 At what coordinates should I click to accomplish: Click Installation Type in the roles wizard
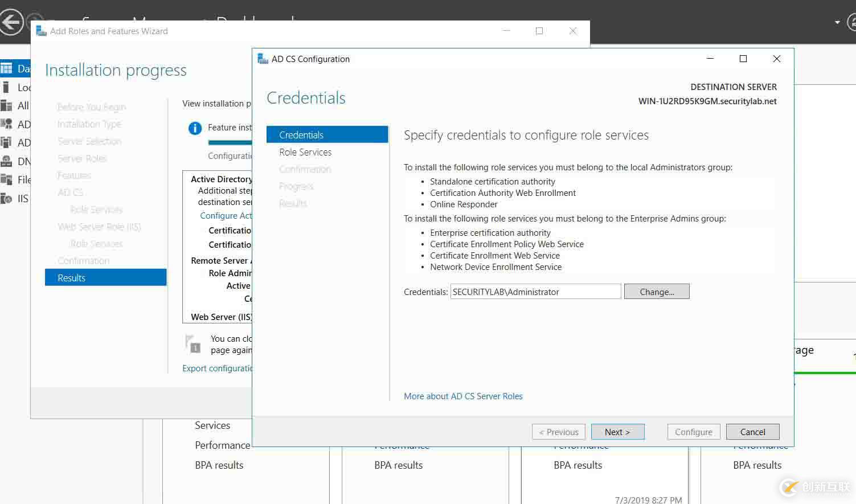(89, 124)
